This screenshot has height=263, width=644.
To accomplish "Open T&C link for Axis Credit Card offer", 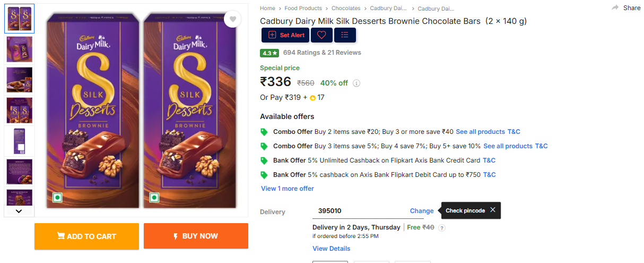I will [489, 160].
